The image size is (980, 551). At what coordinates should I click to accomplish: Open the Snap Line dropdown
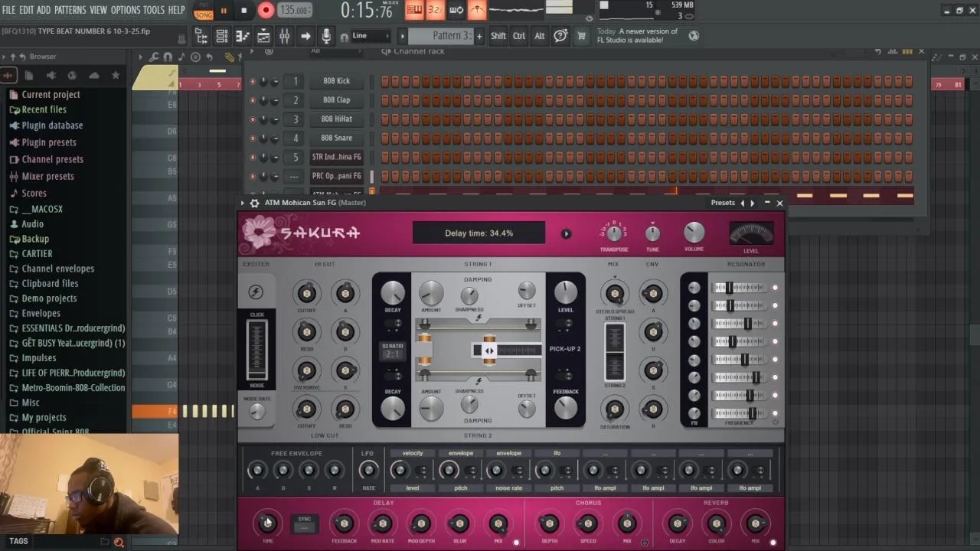[x=369, y=36]
